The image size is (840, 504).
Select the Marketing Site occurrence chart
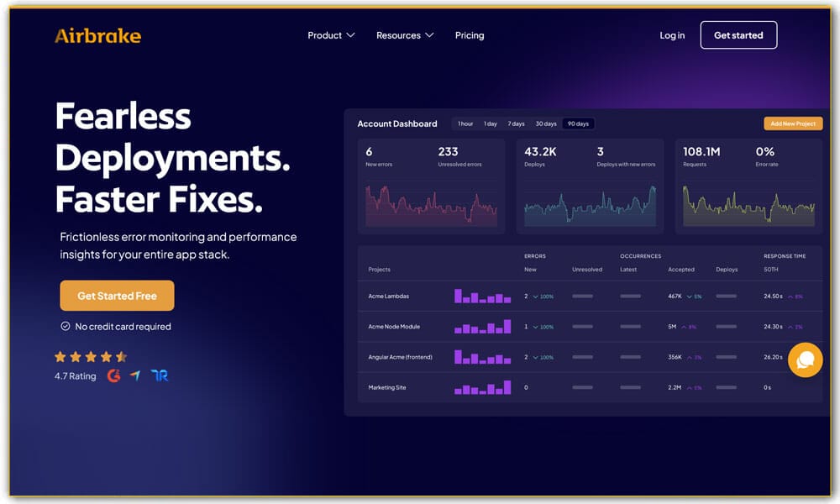tap(482, 387)
